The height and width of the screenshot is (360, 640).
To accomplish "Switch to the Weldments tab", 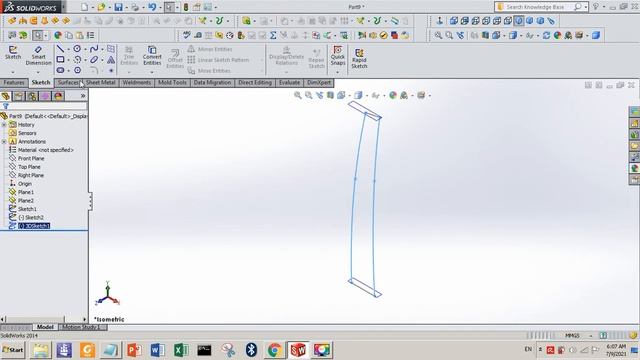I will (136, 82).
